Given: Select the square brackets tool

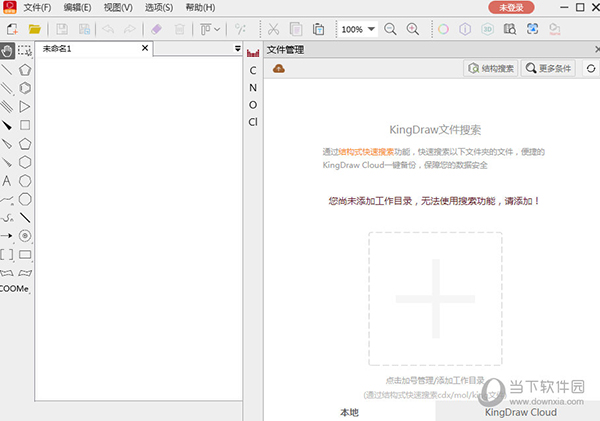Looking at the screenshot, I should pyautogui.click(x=7, y=255).
